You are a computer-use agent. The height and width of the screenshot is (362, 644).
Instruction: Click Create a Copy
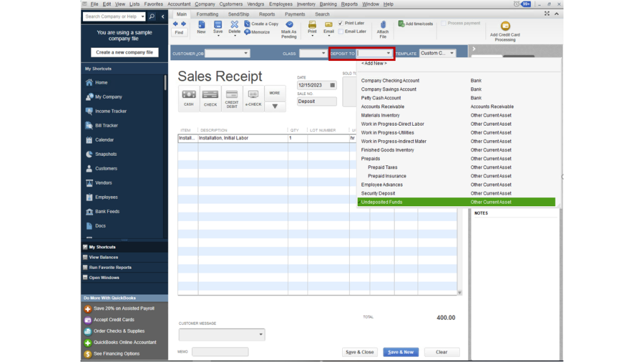261,24
